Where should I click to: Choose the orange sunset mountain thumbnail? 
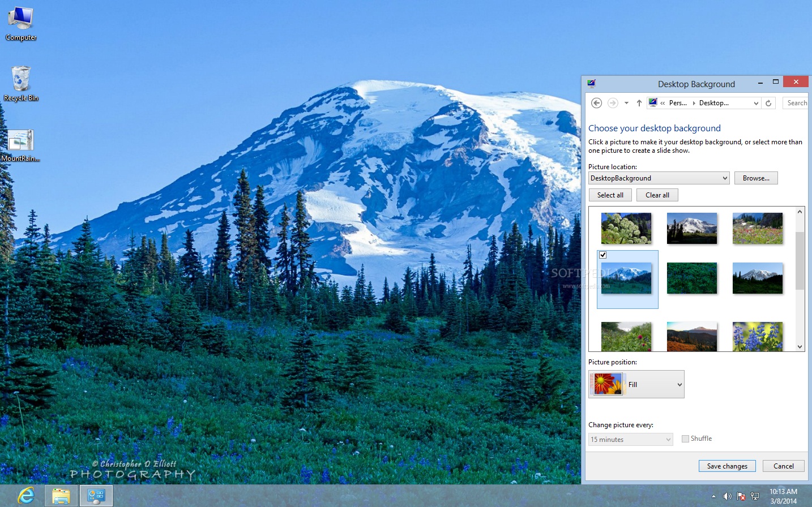pyautogui.click(x=692, y=337)
